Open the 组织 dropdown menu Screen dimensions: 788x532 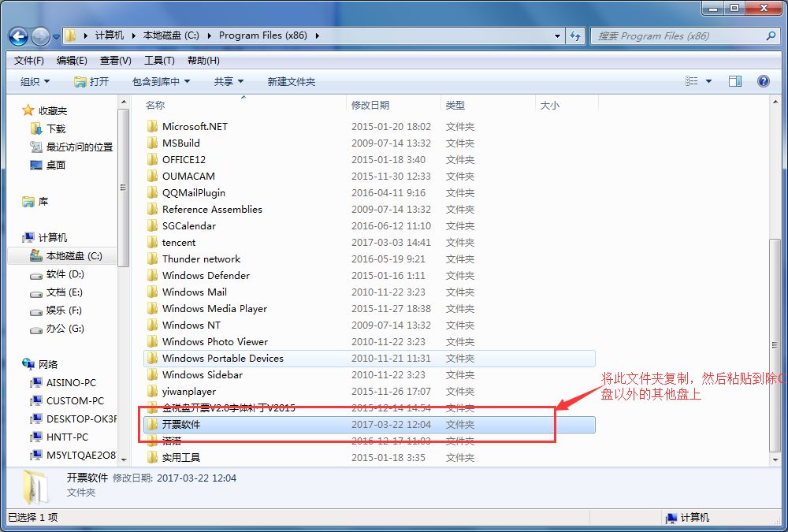click(35, 81)
